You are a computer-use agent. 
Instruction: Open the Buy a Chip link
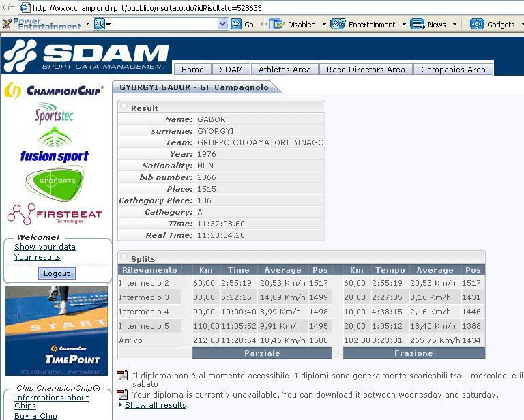(x=35, y=416)
